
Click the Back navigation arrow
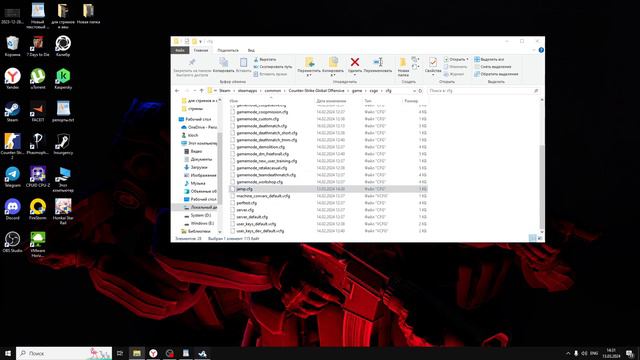pyautogui.click(x=177, y=91)
